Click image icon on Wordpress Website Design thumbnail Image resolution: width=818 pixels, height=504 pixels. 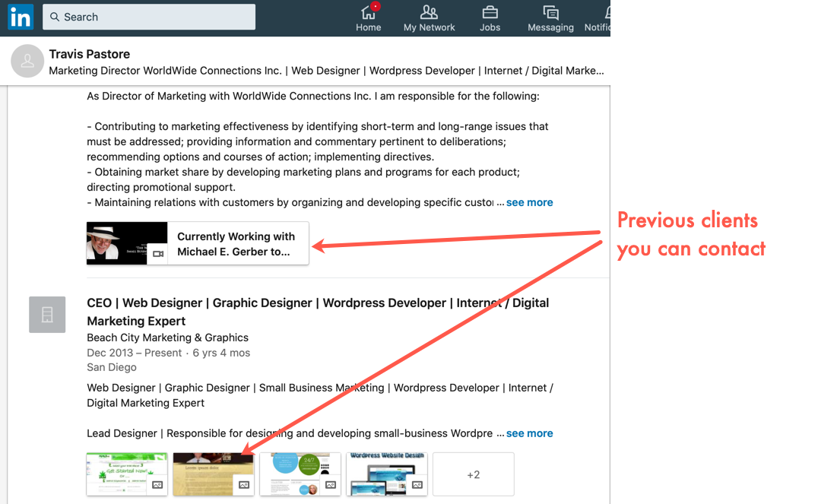pos(417,485)
